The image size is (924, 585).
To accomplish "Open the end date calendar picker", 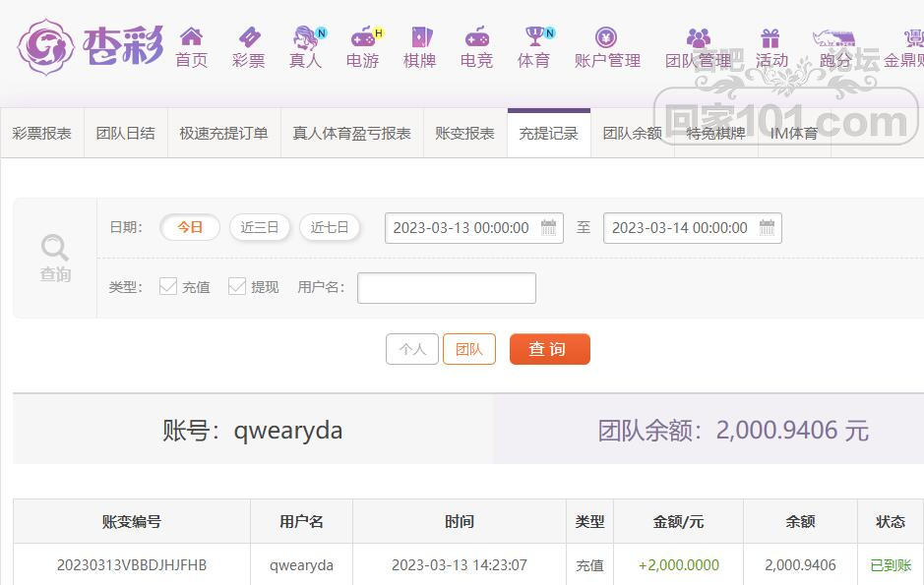I will (x=767, y=228).
